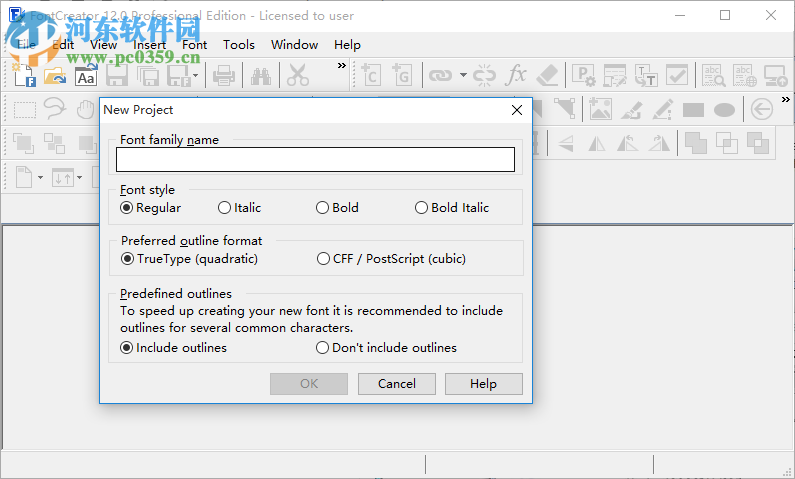
Task: Click the union contours icon
Action: [x=696, y=143]
